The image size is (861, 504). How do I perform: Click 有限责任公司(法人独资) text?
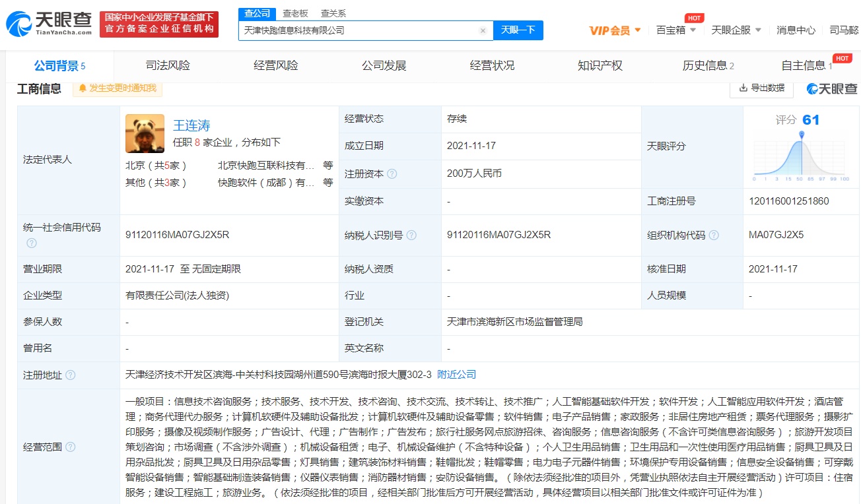coord(177,296)
